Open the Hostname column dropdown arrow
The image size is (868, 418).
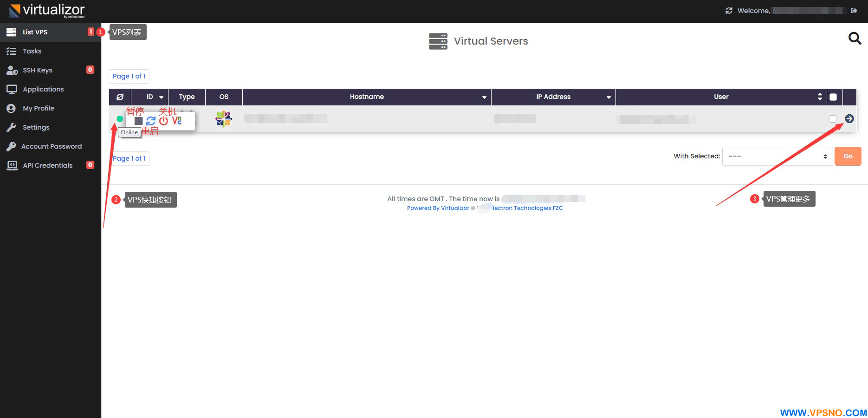pyautogui.click(x=484, y=97)
